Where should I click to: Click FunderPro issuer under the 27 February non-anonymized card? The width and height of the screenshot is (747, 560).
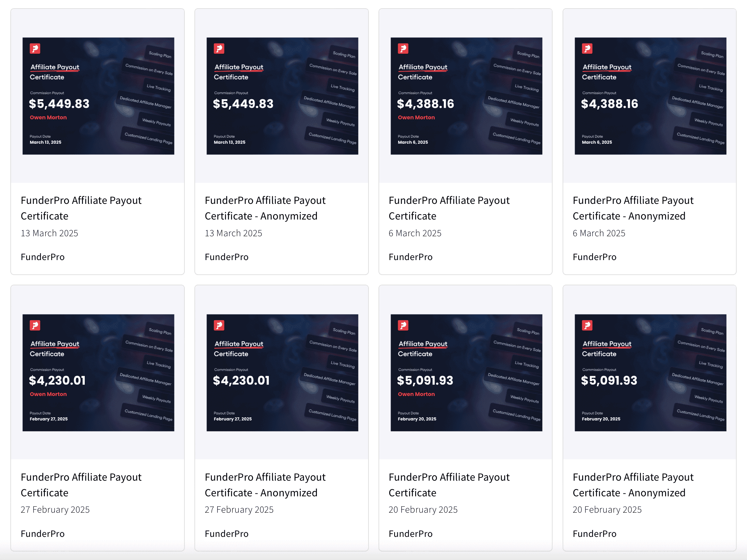(x=43, y=534)
